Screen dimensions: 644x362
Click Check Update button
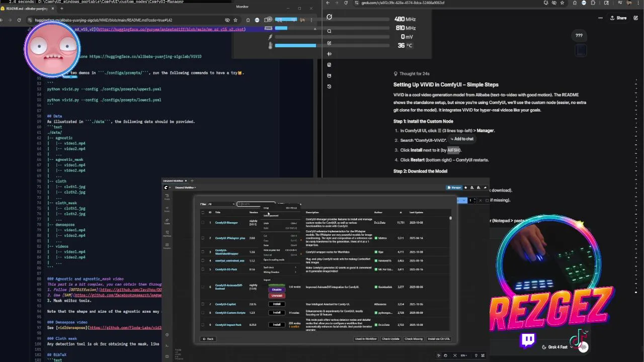pos(390,339)
